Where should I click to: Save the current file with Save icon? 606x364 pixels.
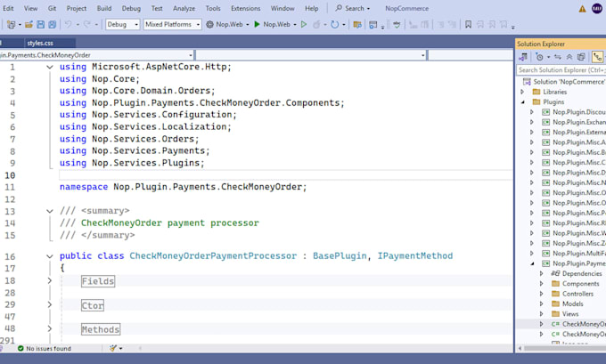[40, 24]
